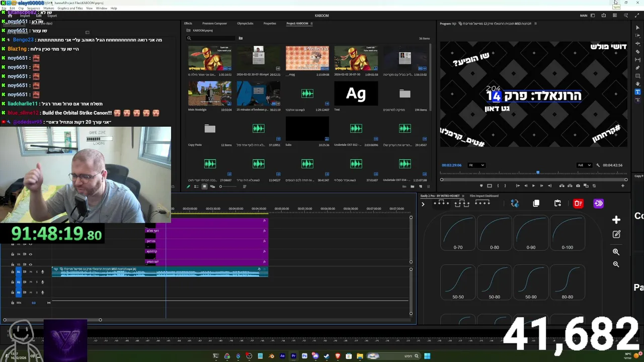Solo audio track A3
This screenshot has width=644, height=362.
tap(37, 293)
